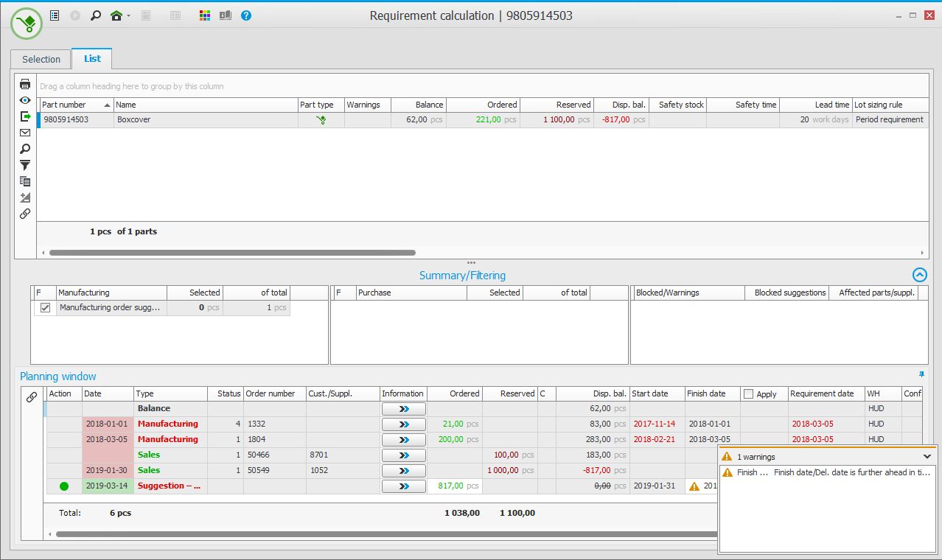
Task: Open the home icon dropdown arrow
Action: tap(129, 15)
